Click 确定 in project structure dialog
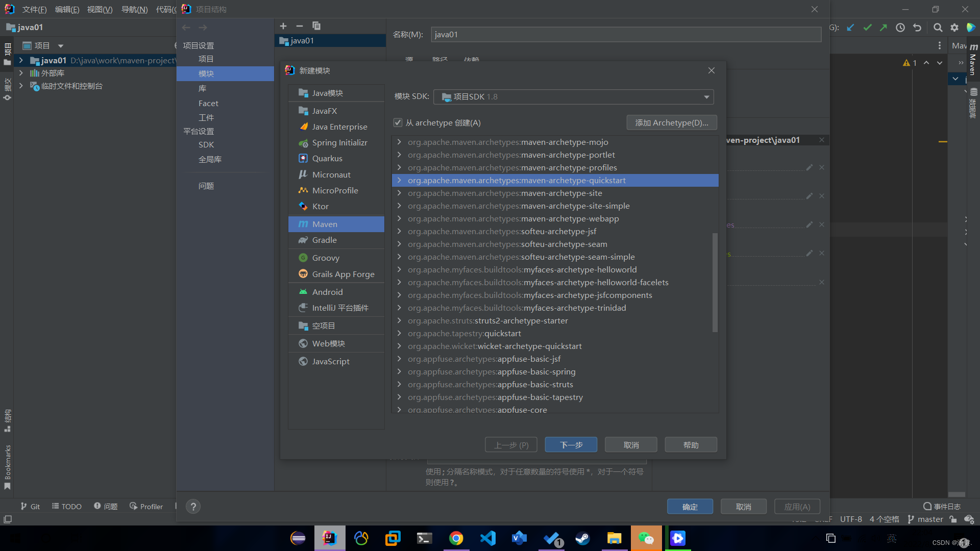980x551 pixels. coord(690,507)
